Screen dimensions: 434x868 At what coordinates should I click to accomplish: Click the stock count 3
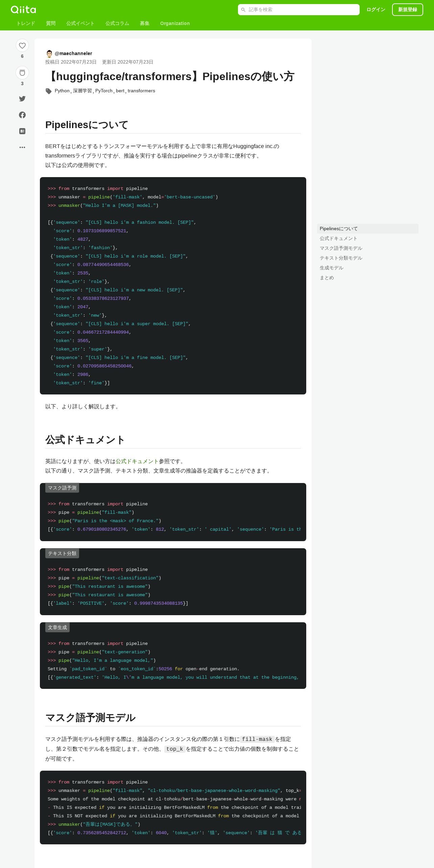[x=22, y=84]
